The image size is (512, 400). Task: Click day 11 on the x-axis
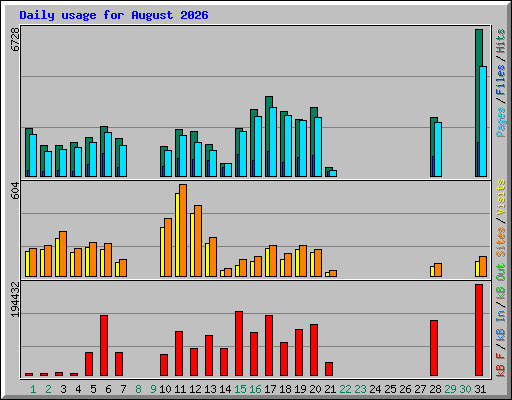pyautogui.click(x=180, y=389)
